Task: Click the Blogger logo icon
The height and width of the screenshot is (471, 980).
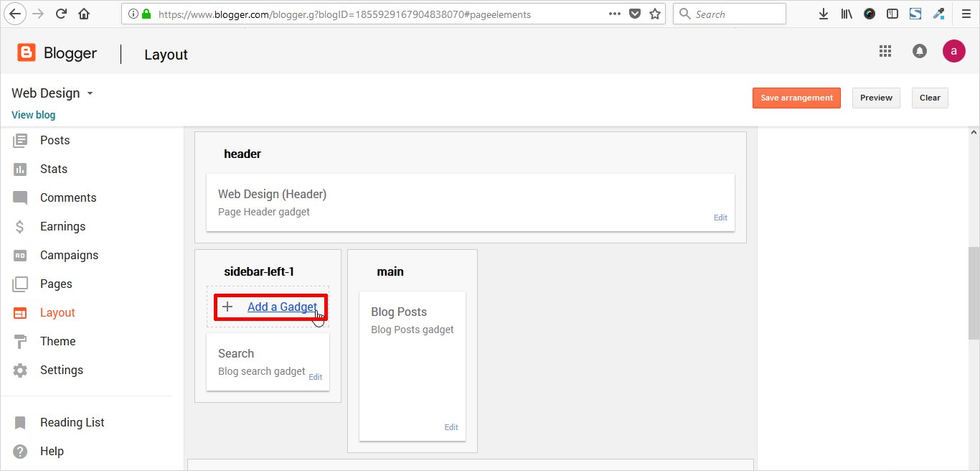Action: (x=27, y=53)
